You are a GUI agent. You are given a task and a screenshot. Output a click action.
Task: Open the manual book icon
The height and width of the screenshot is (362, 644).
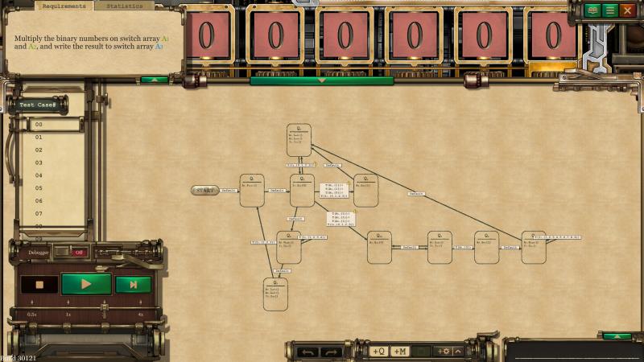click(593, 10)
